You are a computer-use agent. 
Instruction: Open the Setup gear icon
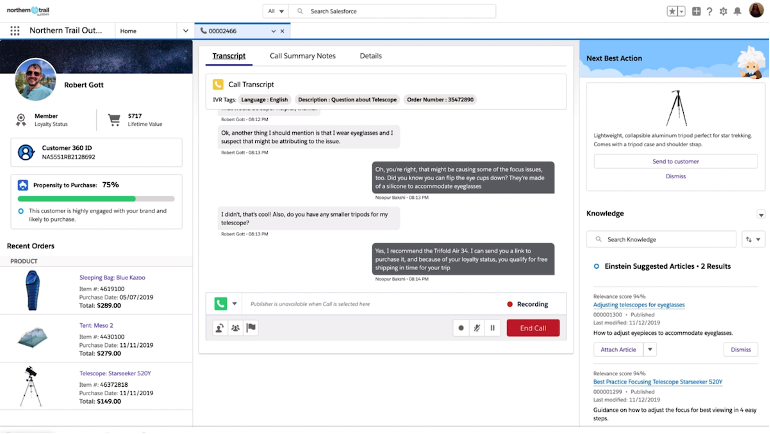click(724, 11)
